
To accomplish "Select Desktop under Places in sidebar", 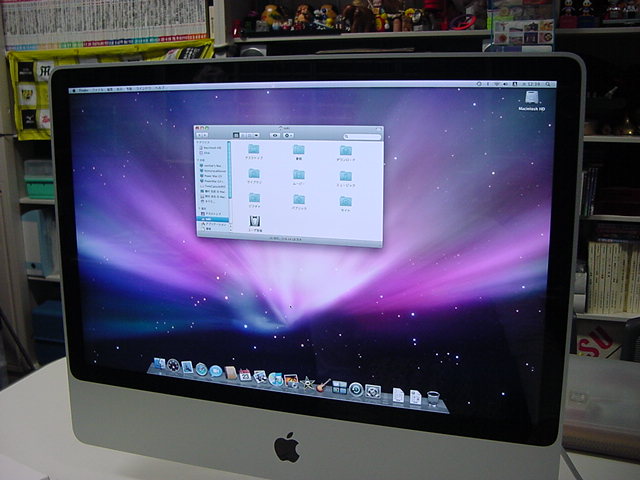I will [x=212, y=214].
